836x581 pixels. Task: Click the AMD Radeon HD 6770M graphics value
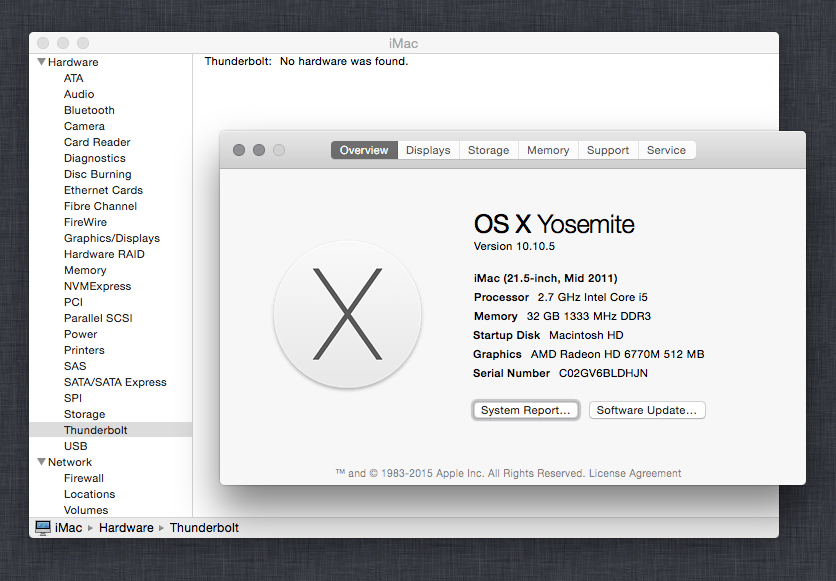click(x=617, y=354)
